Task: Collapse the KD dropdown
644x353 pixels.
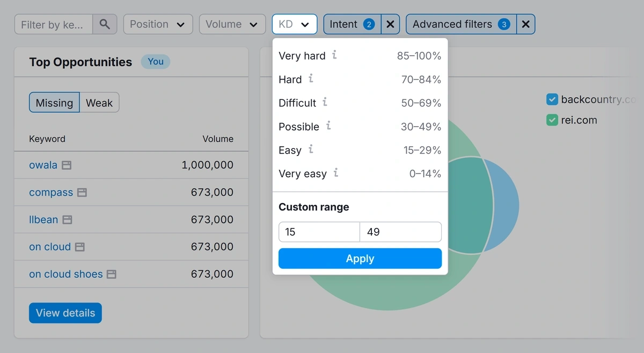Action: click(x=294, y=24)
